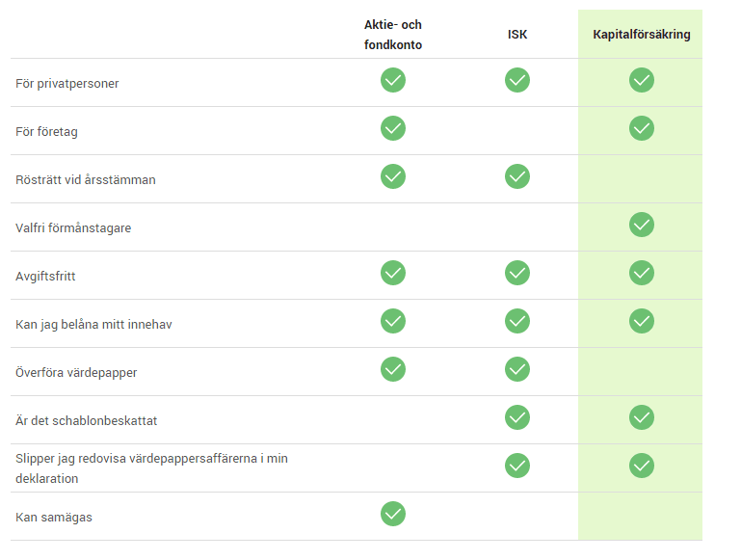The width and height of the screenshot is (741, 560).
Task: Click the ISK checkmark for För privatpersoner
Action: point(517,80)
